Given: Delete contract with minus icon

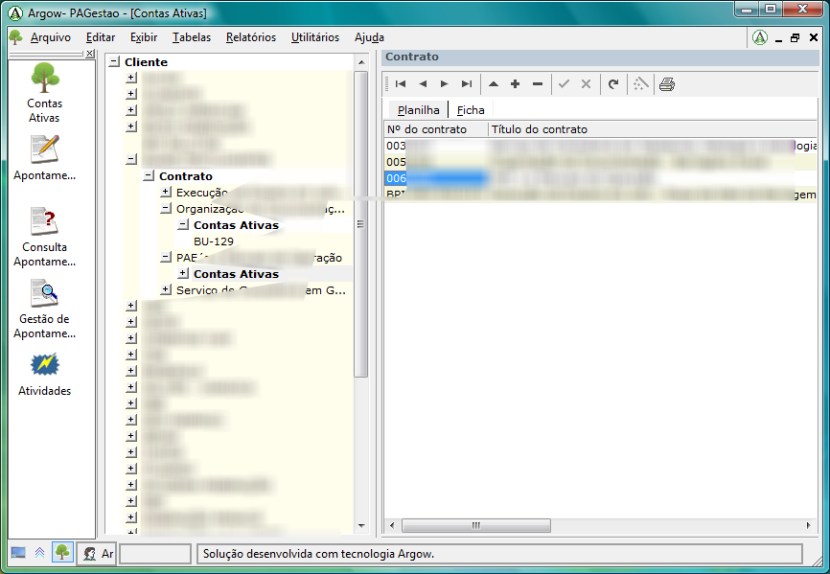Looking at the screenshot, I should [537, 84].
